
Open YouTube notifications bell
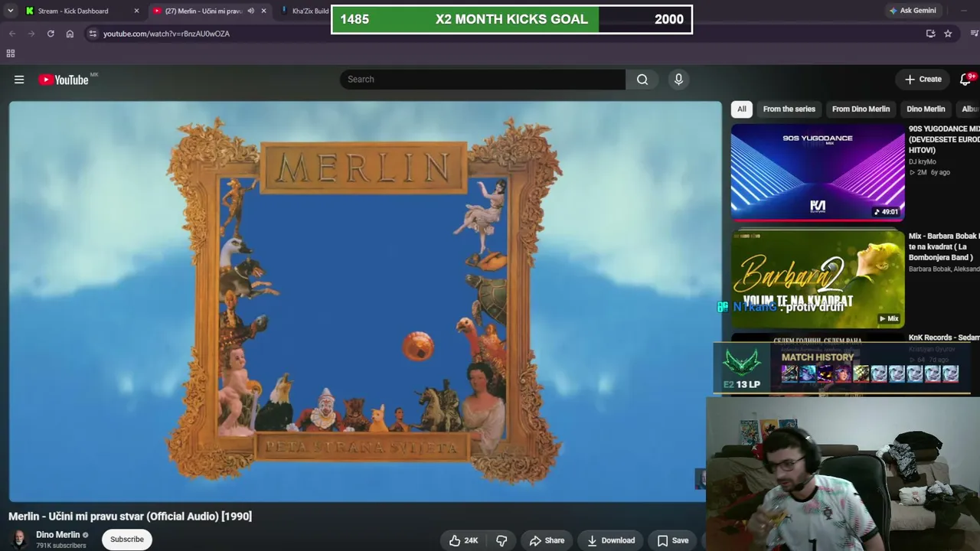pyautogui.click(x=965, y=80)
